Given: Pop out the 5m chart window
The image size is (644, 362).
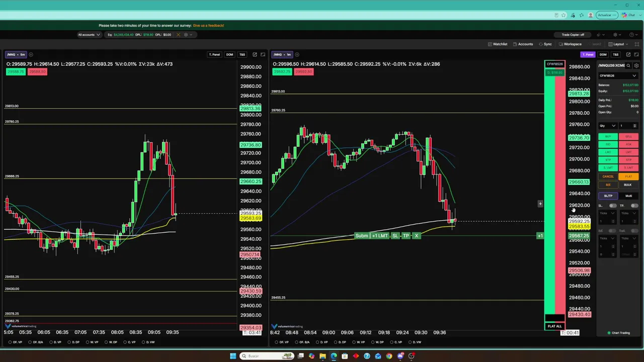Looking at the screenshot, I should [255, 54].
